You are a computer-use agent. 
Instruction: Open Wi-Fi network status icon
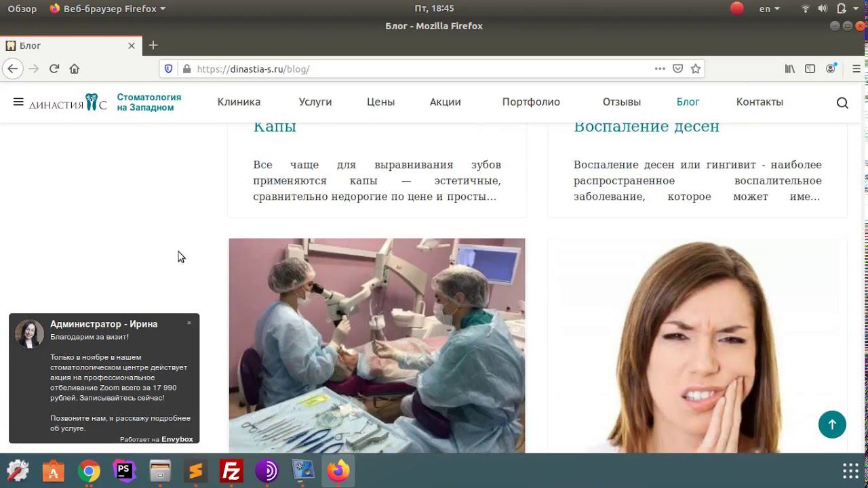coord(806,9)
